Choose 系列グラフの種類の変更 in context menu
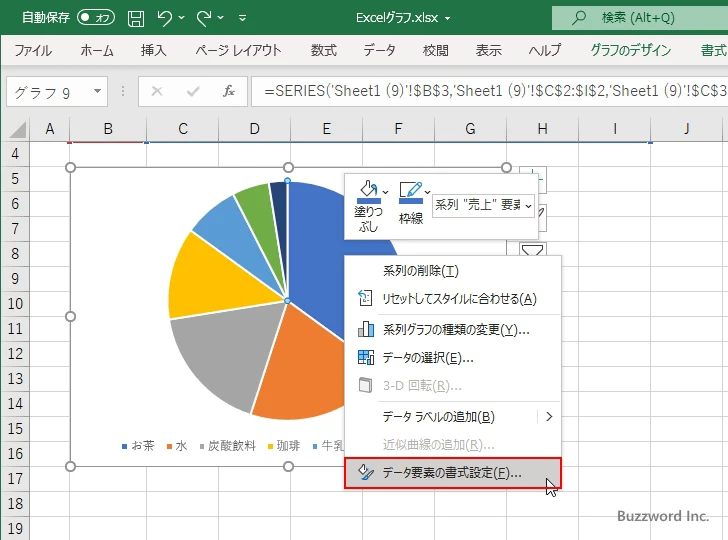 pos(455,330)
